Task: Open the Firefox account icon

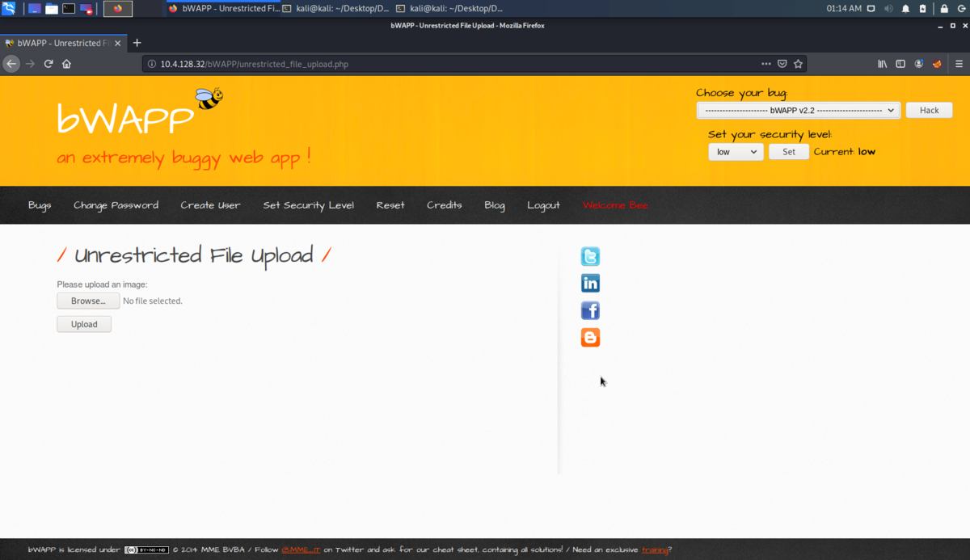Action: pos(919,64)
